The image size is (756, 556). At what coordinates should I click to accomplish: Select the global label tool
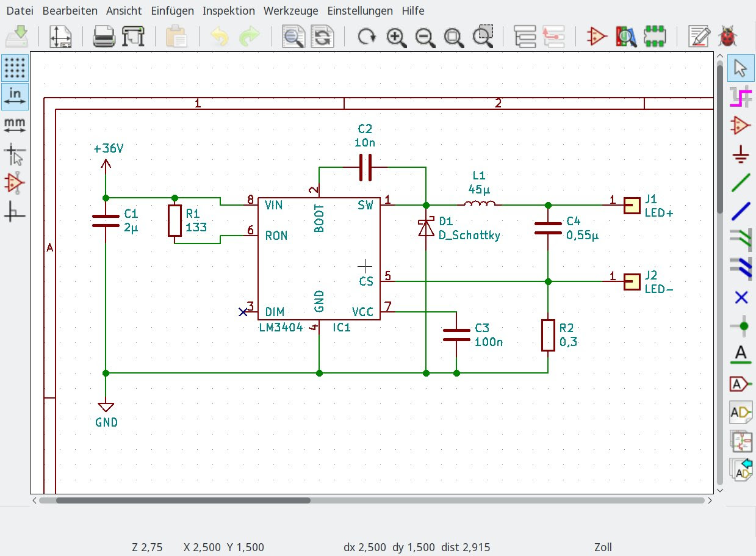(741, 383)
